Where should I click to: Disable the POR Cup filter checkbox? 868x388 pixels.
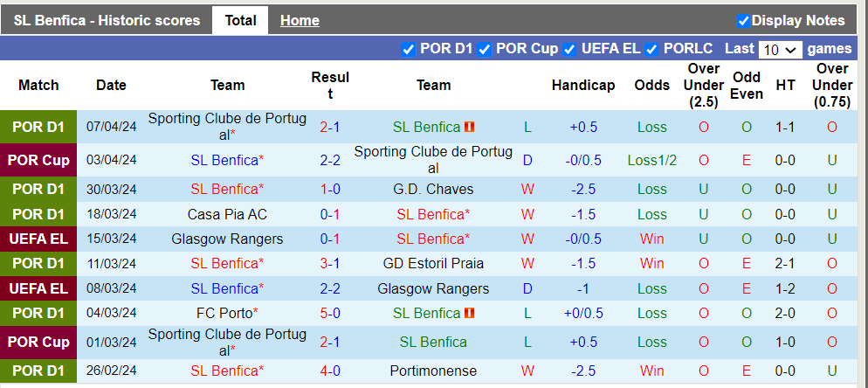485,49
